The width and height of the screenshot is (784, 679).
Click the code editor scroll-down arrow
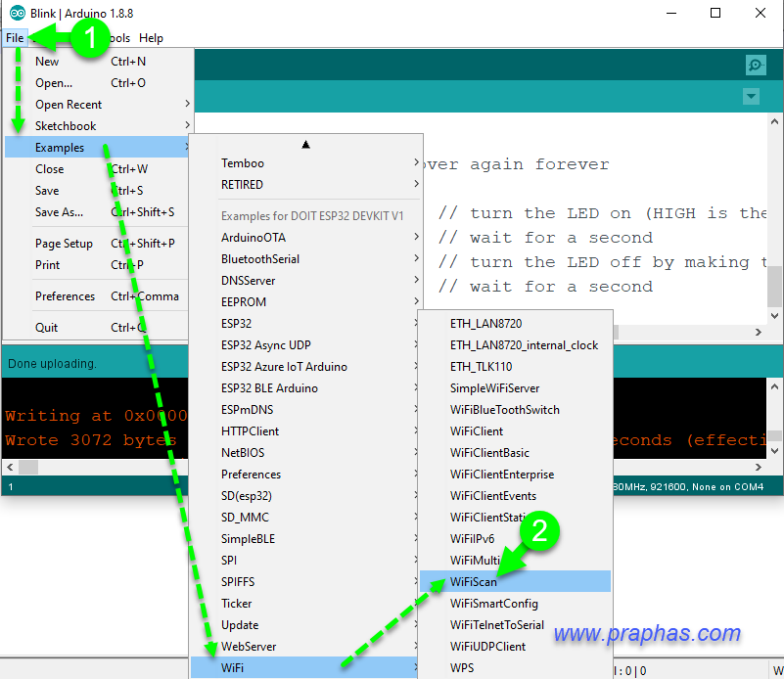(774, 315)
